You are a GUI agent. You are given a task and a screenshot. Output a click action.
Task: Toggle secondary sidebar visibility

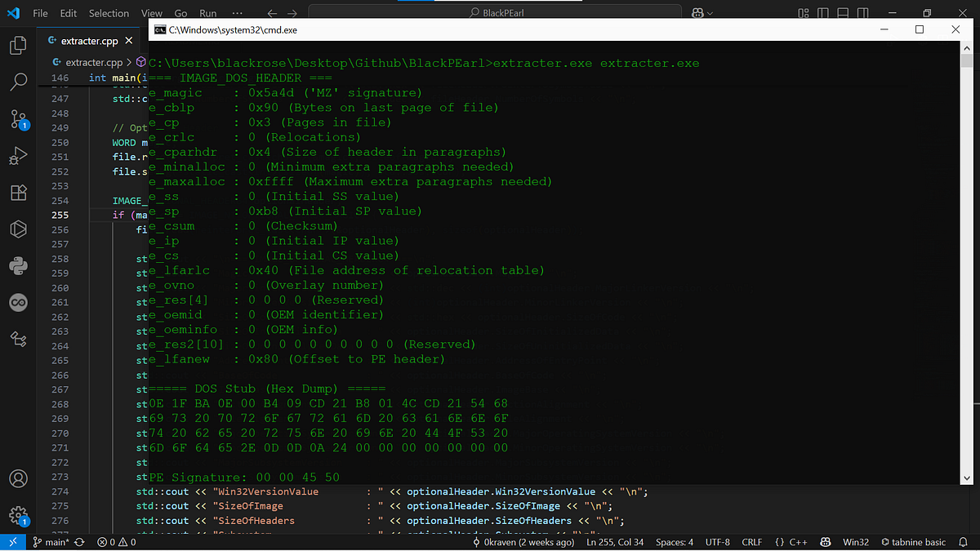pyautogui.click(x=862, y=12)
